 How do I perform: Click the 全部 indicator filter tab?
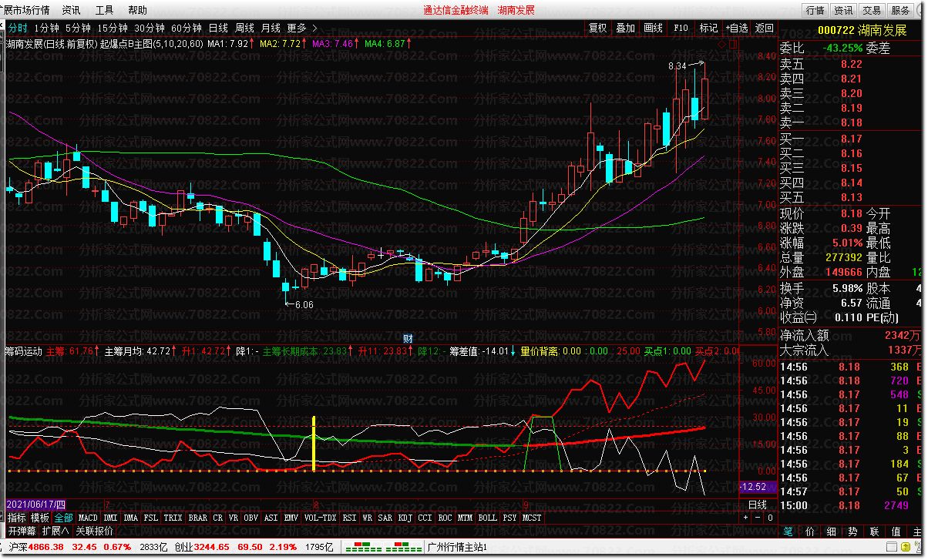coord(63,518)
